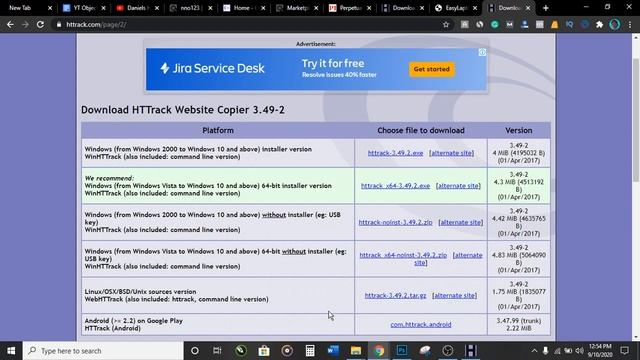The image size is (640, 360).
Task: Click the Linux/OSX/BSD/Unix sources version text
Action: 140,291
